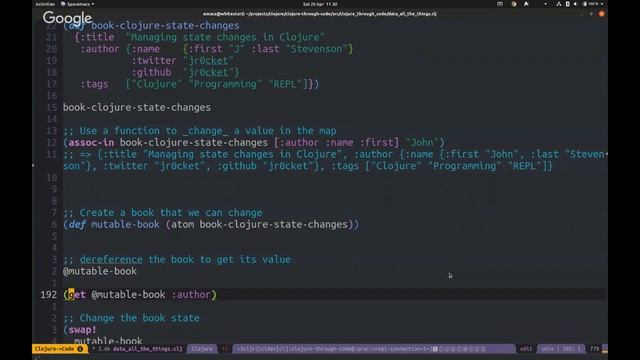The image size is (640, 360).
Task: Click the string "John" in the assoc-in call
Action: (422, 142)
